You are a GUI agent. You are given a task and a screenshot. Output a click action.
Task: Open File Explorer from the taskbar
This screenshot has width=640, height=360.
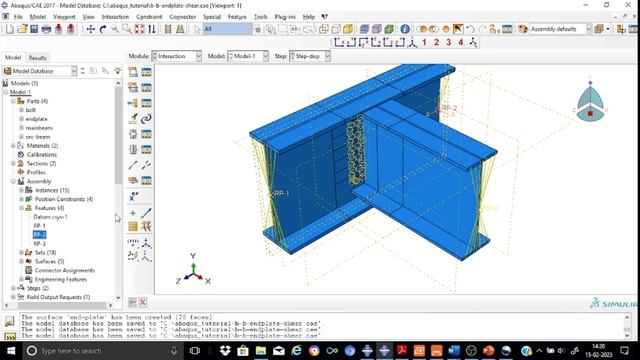[260, 351]
